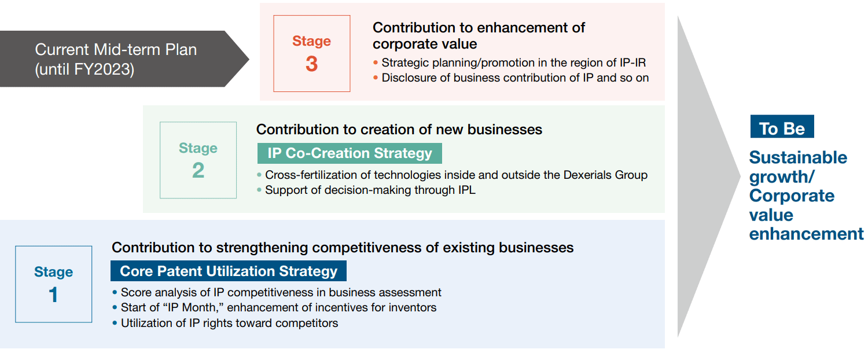868x353 pixels.
Task: Click heading about strengthening competitiveness of existing businesses
Action: (343, 248)
